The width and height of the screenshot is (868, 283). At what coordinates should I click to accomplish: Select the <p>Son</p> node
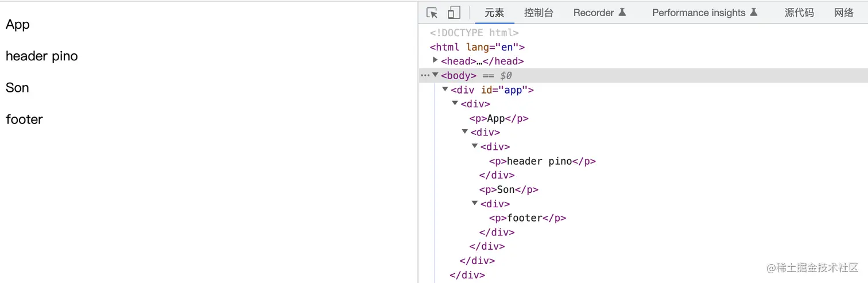pos(509,189)
